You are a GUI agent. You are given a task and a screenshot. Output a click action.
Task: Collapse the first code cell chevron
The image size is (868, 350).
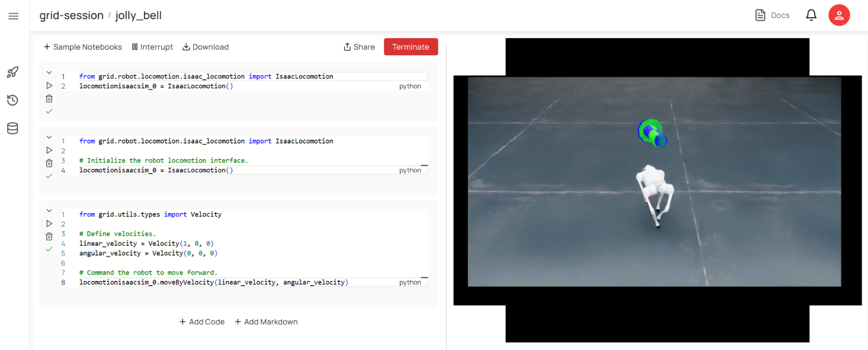(x=49, y=73)
